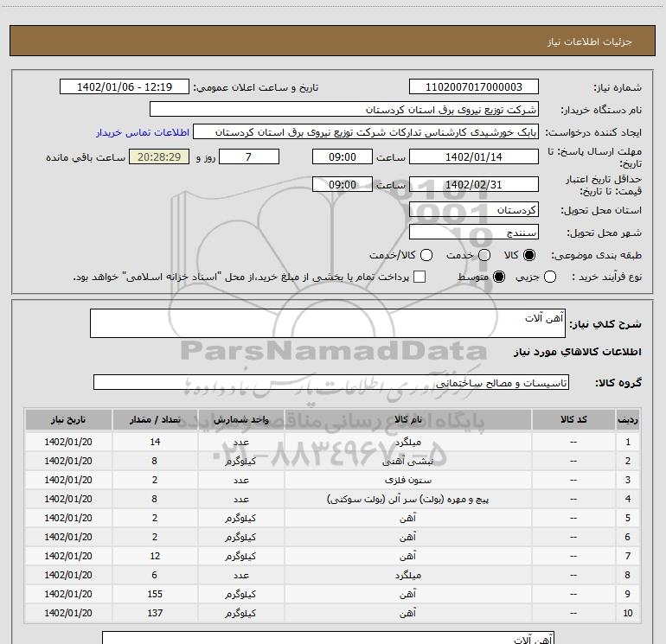Click quantity 12 in row 7
666x644 pixels.
pos(155,556)
